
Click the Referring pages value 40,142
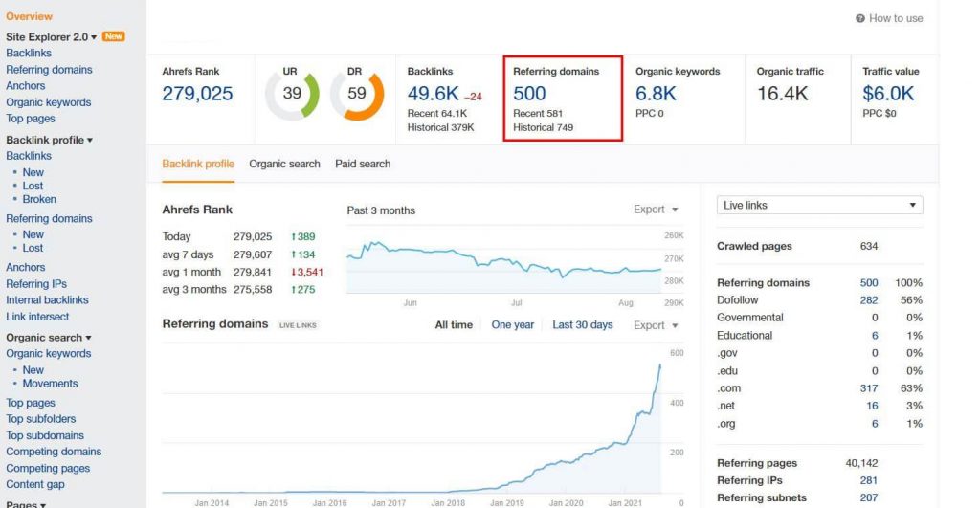pos(862,463)
